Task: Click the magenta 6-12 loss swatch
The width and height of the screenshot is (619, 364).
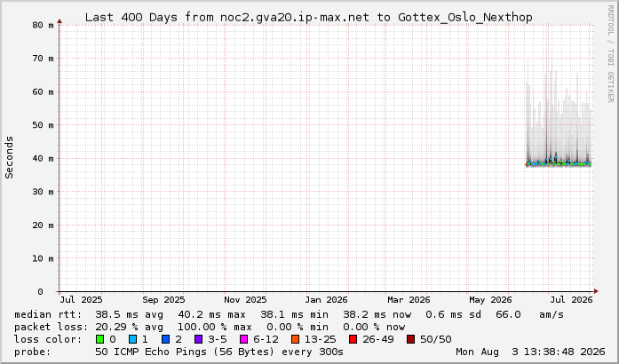Action: [244, 339]
